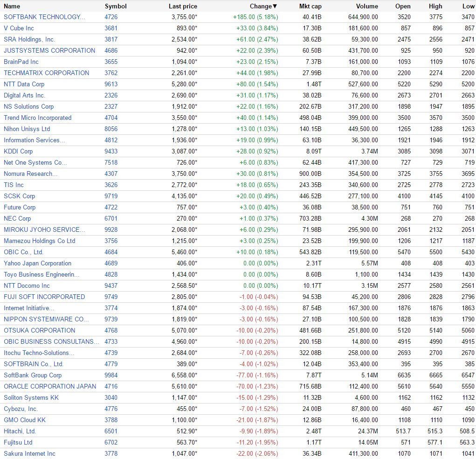Click ticker symbol 4704
This screenshot has height=459, width=476.
click(111, 118)
